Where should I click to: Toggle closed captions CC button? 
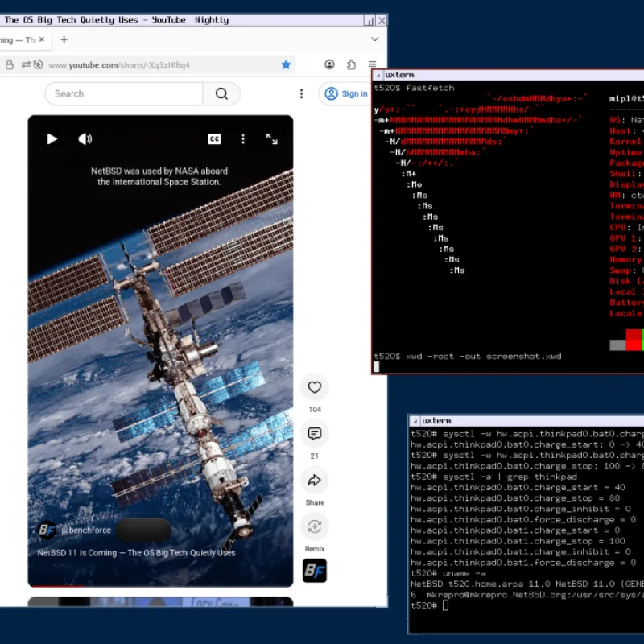click(214, 139)
